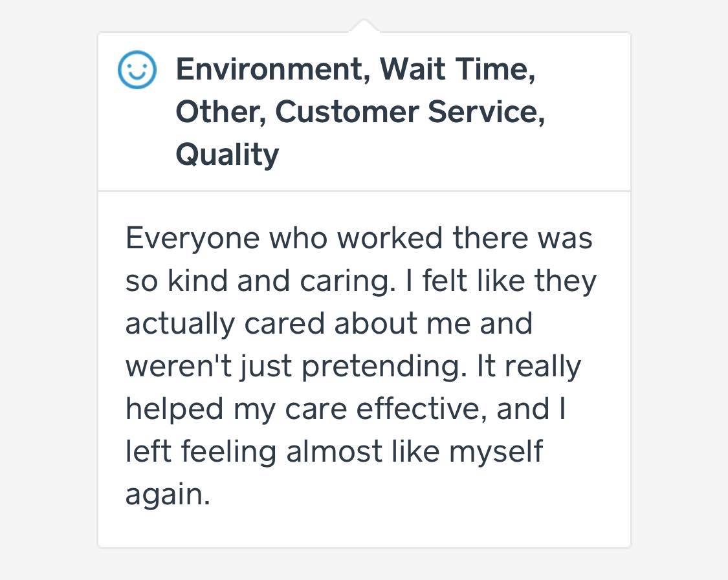Select "Customer Service" in the heading
Image resolution: width=728 pixels, height=580 pixels.
pos(410,112)
